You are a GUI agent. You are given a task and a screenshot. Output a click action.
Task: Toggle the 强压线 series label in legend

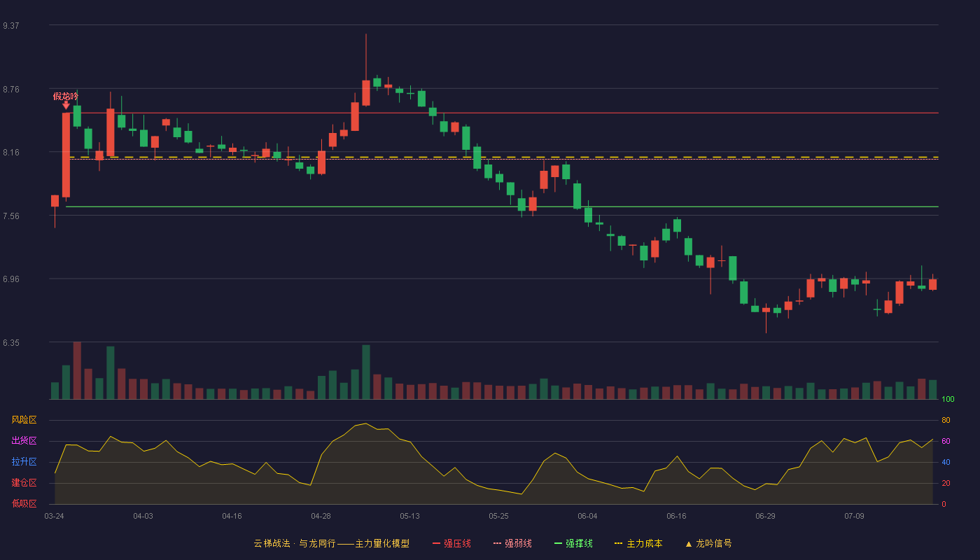(457, 543)
